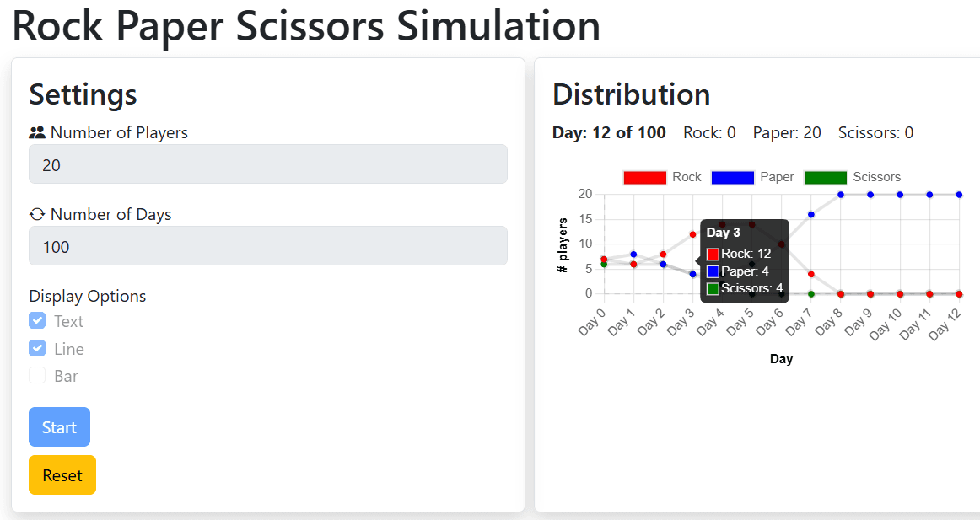The width and height of the screenshot is (980, 520).
Task: Click the red square inside the Day 3 tooltip
Action: tap(711, 255)
